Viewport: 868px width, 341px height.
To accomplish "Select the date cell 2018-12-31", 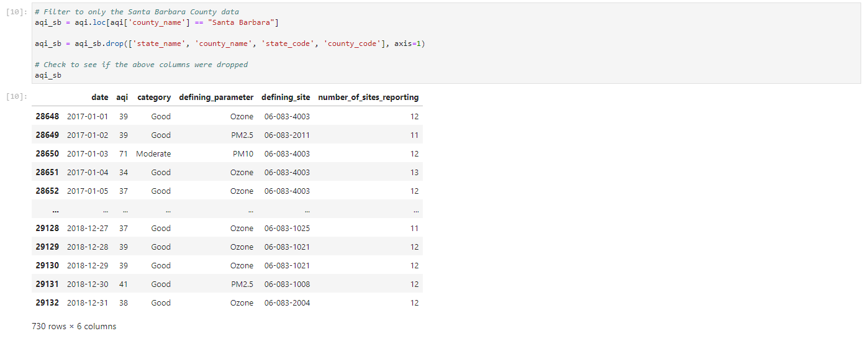I will [87, 303].
